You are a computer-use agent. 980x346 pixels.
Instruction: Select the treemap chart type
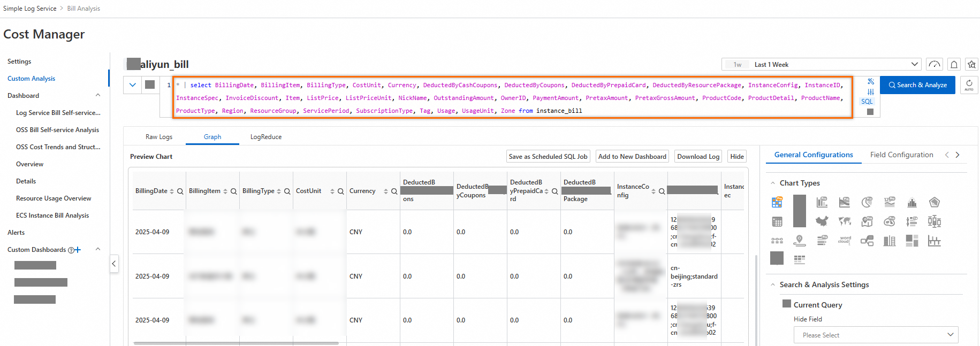[x=912, y=241]
